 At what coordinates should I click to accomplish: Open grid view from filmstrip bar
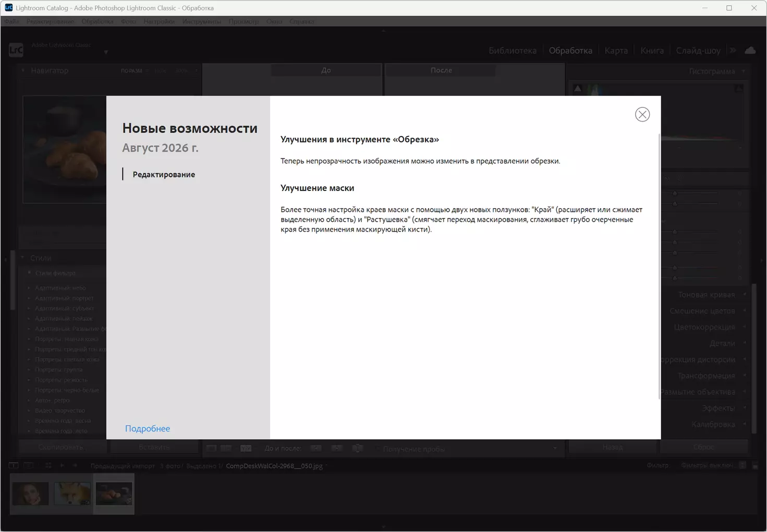pyautogui.click(x=48, y=466)
